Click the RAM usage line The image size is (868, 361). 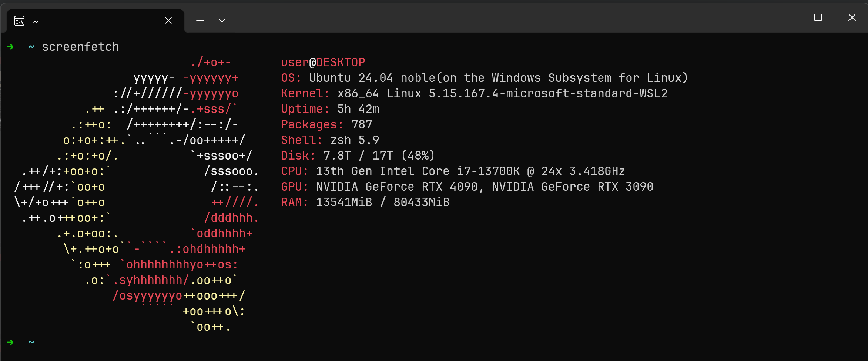coord(365,202)
